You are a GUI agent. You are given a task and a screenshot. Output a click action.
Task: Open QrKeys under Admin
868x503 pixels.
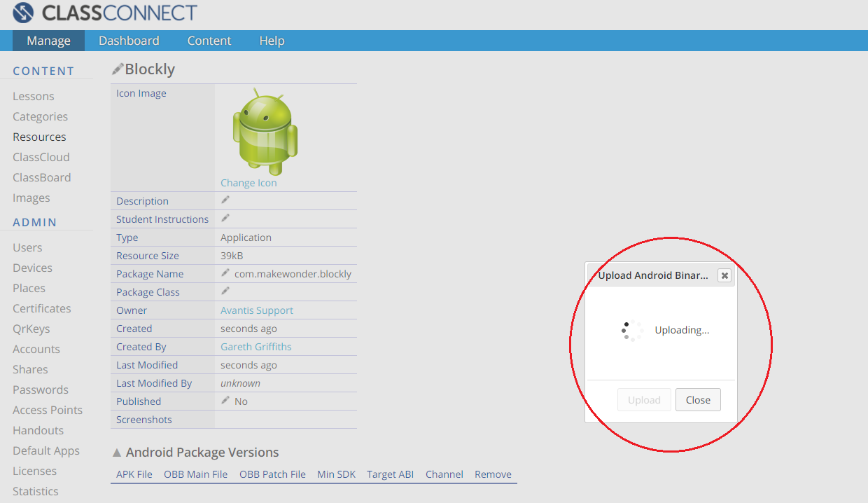click(31, 329)
